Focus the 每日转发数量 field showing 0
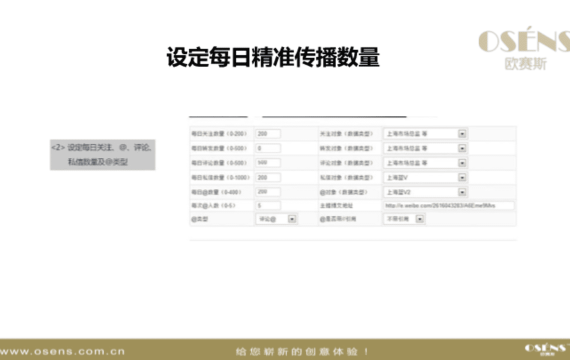The height and width of the screenshot is (360, 570). (268, 148)
